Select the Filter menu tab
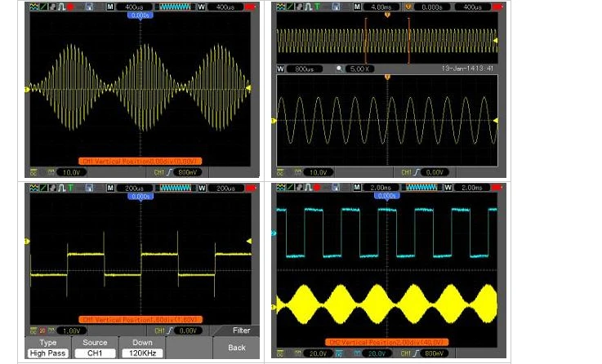The height and width of the screenshot is (364, 602). coord(241,331)
